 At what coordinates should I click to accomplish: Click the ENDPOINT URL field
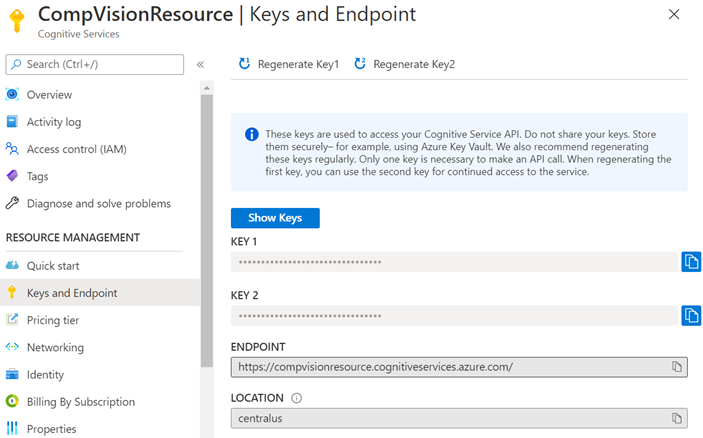pos(459,367)
